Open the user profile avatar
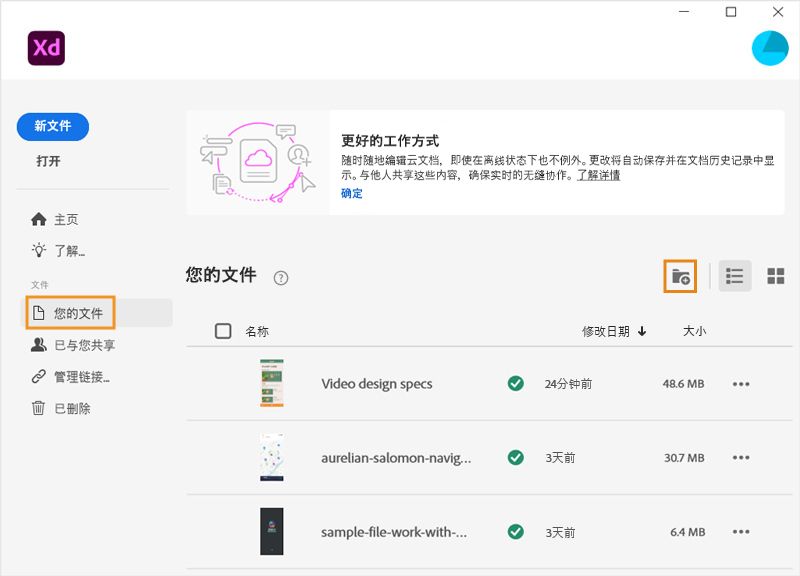 (x=770, y=48)
